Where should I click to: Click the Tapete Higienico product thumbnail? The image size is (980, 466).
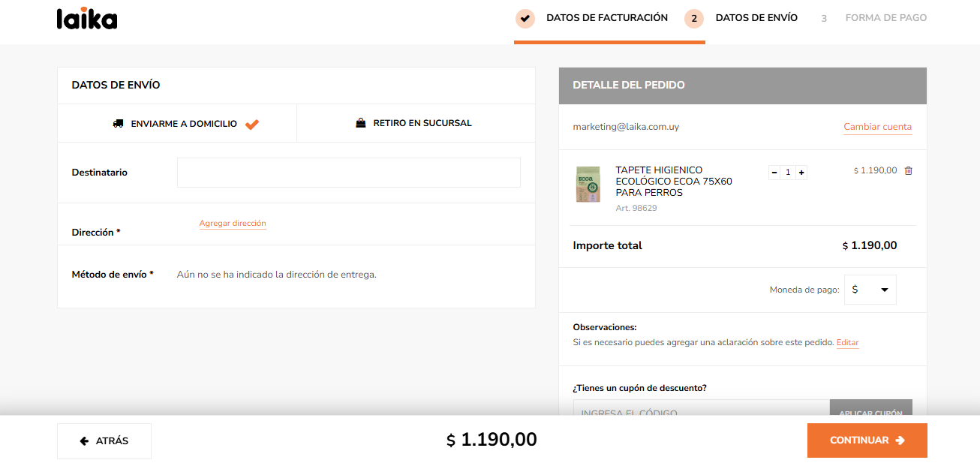(588, 185)
